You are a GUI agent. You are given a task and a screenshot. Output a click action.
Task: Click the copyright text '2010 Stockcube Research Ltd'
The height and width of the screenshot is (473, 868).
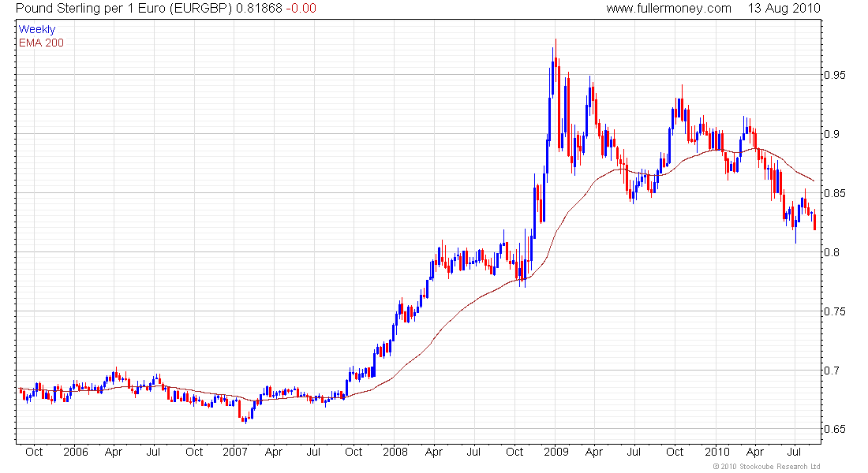coord(771,467)
